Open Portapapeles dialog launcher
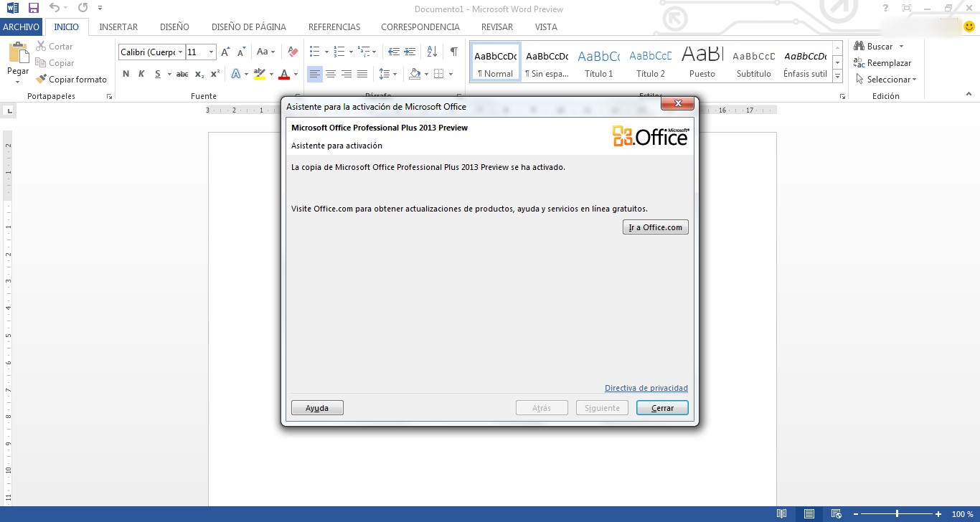Image resolution: width=980 pixels, height=522 pixels. pyautogui.click(x=110, y=96)
